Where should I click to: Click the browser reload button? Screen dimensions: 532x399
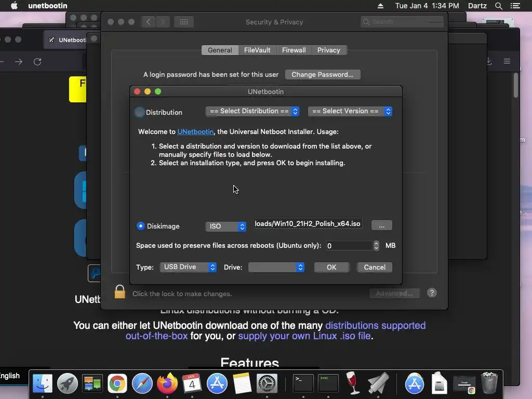click(37, 62)
